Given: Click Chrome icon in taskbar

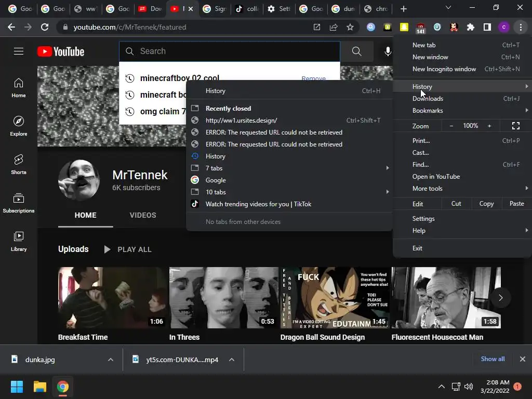Looking at the screenshot, I should (62, 387).
